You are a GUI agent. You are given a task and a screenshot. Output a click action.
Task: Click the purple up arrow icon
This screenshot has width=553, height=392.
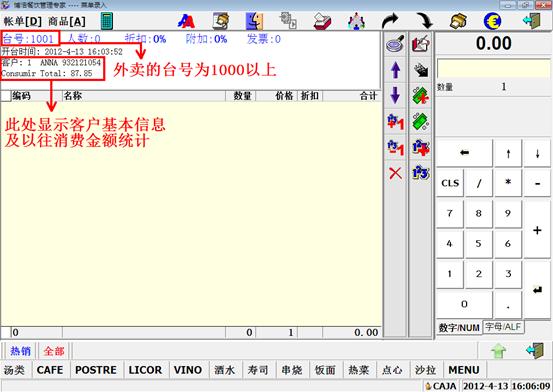pyautogui.click(x=395, y=70)
